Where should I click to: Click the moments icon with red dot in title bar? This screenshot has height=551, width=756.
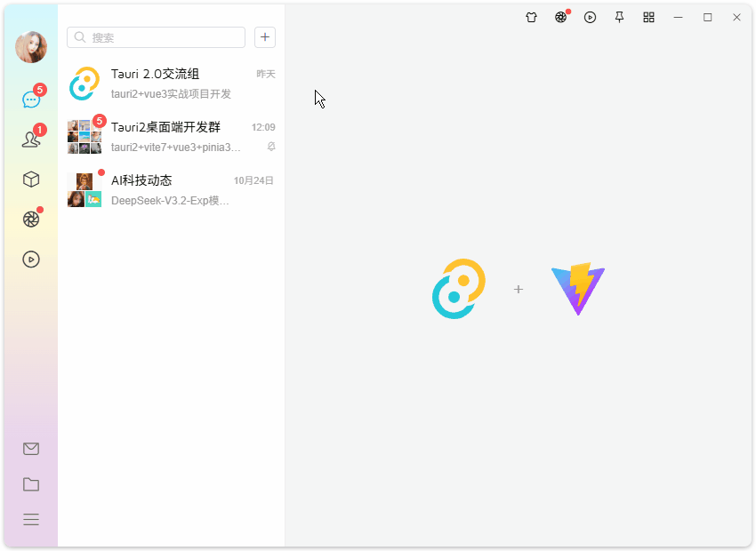(560, 17)
